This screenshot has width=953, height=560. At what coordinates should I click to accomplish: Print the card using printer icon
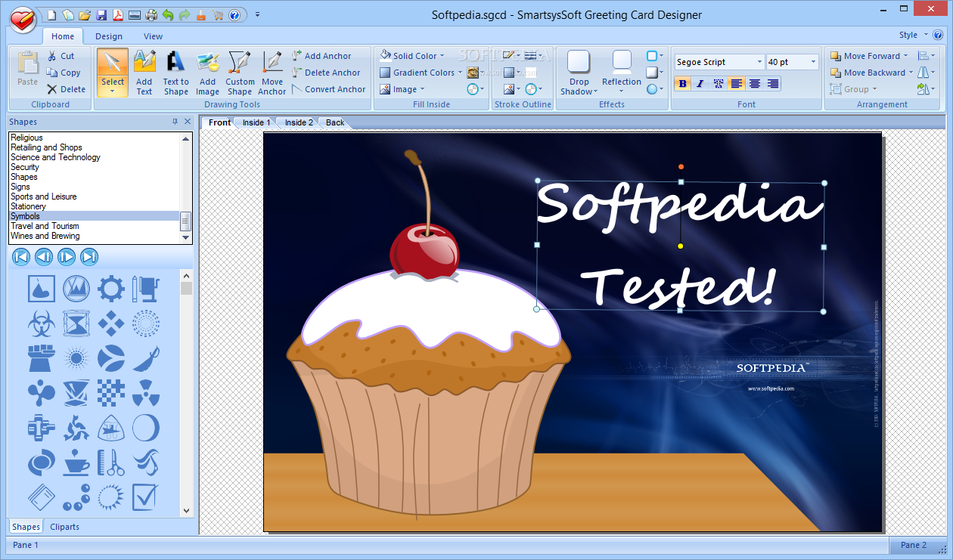pyautogui.click(x=151, y=14)
